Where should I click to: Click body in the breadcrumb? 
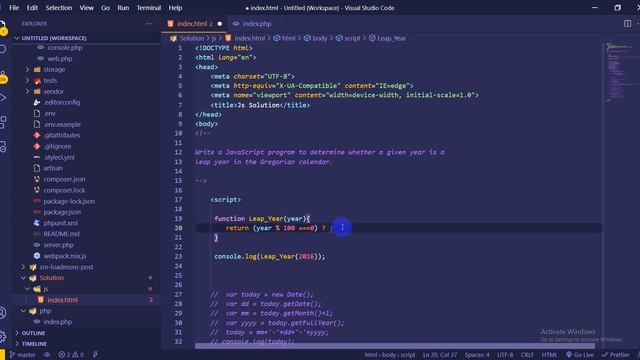320,38
